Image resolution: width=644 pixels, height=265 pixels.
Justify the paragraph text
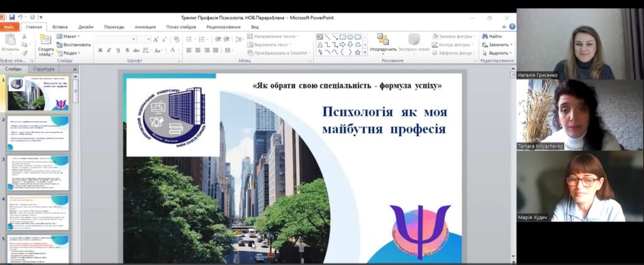click(216, 50)
